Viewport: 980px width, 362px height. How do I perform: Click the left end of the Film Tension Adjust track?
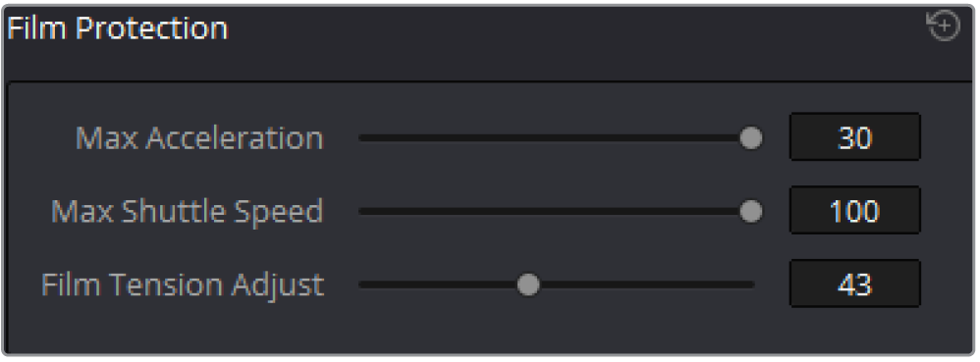tap(363, 284)
